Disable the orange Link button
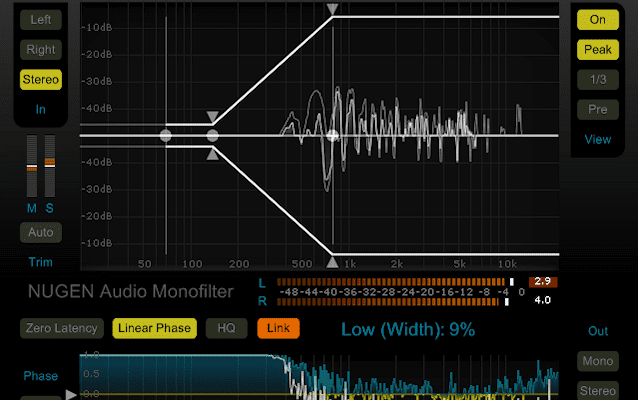Image resolution: width=638 pixels, height=400 pixels. 278,327
